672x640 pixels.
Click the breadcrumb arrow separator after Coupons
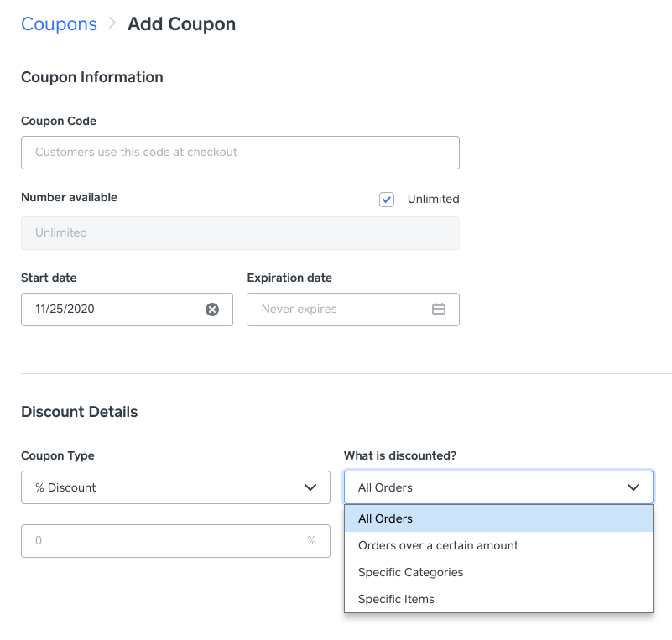[112, 24]
